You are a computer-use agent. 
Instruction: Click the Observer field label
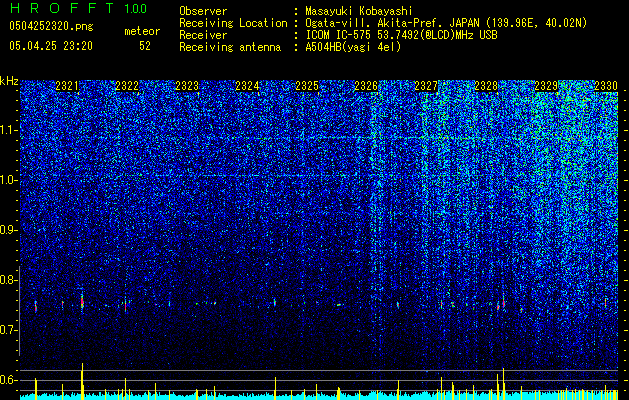[x=203, y=11]
